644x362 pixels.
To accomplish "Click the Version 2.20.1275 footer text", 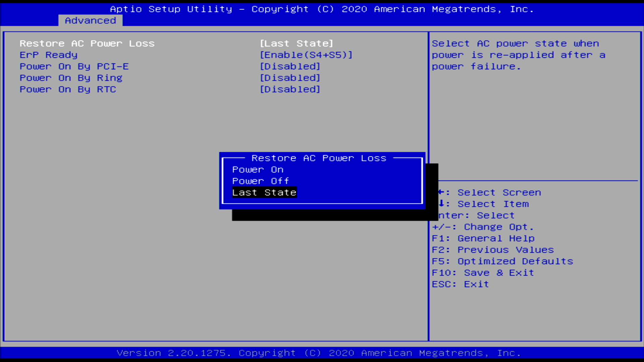I will coord(319,353).
